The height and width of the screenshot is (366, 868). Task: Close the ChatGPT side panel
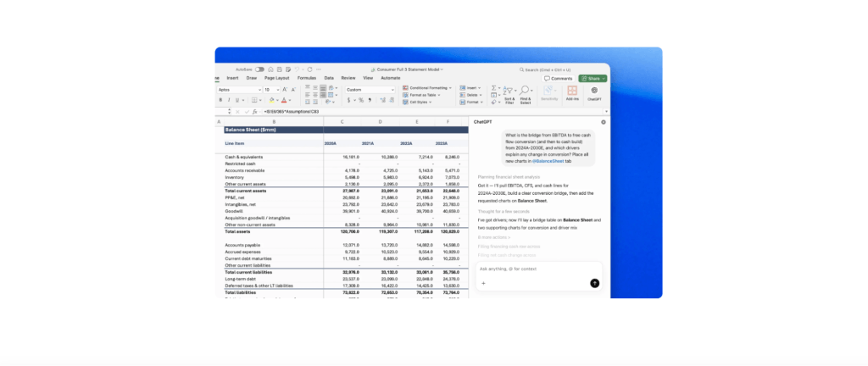pyautogui.click(x=604, y=122)
